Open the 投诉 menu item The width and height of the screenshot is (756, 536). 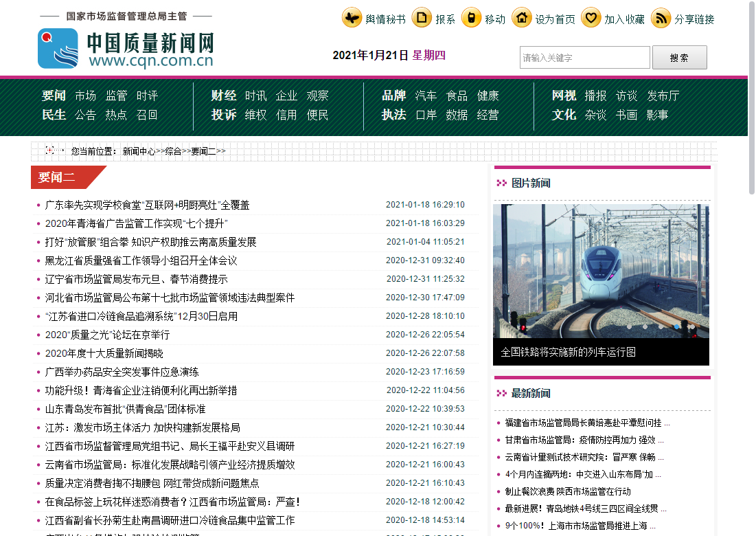pos(224,115)
